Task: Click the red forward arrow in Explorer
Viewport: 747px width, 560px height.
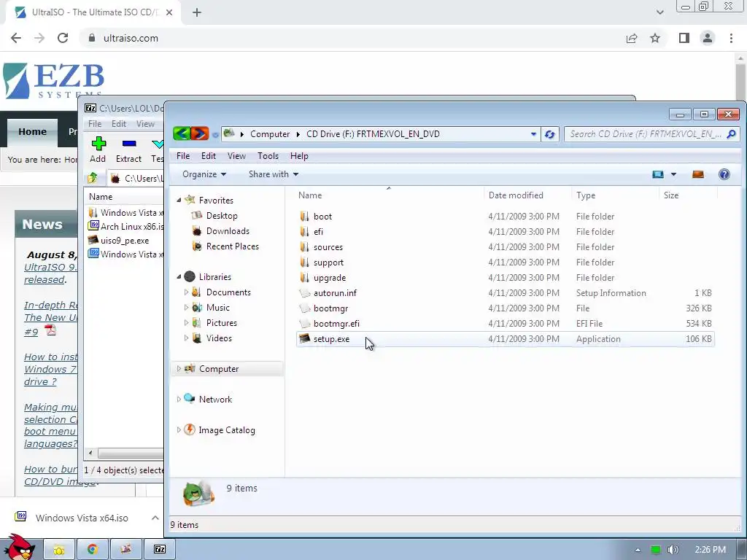Action: pyautogui.click(x=200, y=134)
